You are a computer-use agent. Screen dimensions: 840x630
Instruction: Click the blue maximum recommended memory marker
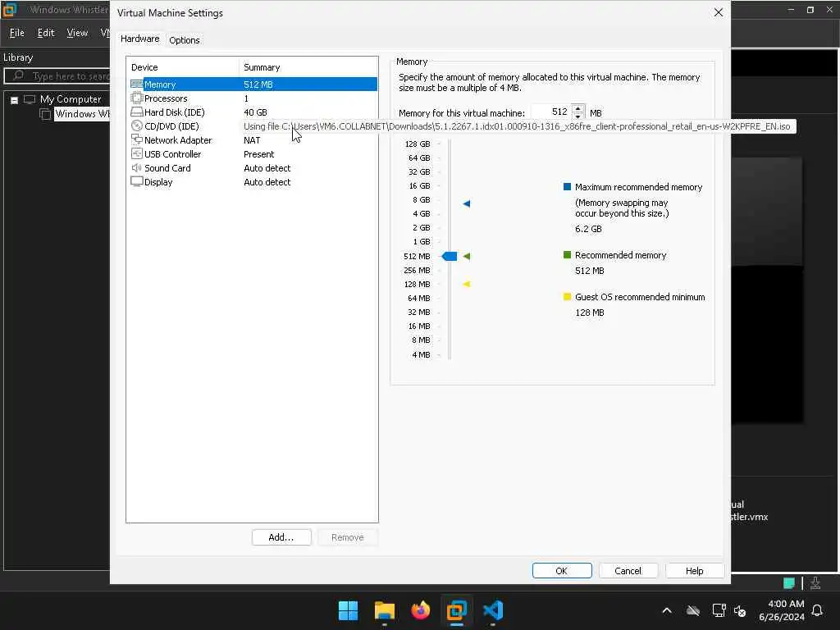click(x=467, y=203)
